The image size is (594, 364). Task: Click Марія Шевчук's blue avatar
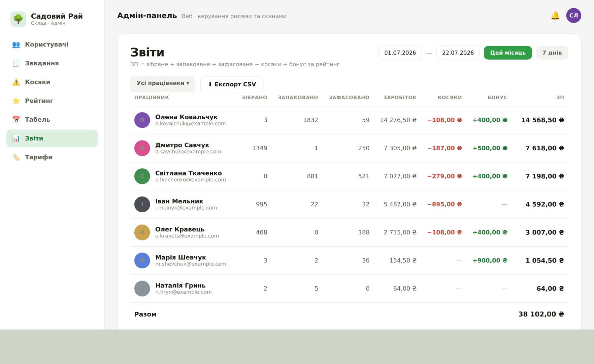click(x=142, y=260)
